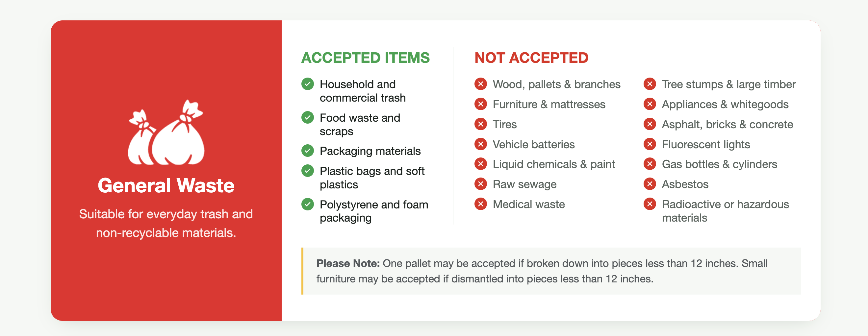Viewport: 868px width, 336px height.
Task: Click the General Waste trash bags icon
Action: (x=166, y=132)
